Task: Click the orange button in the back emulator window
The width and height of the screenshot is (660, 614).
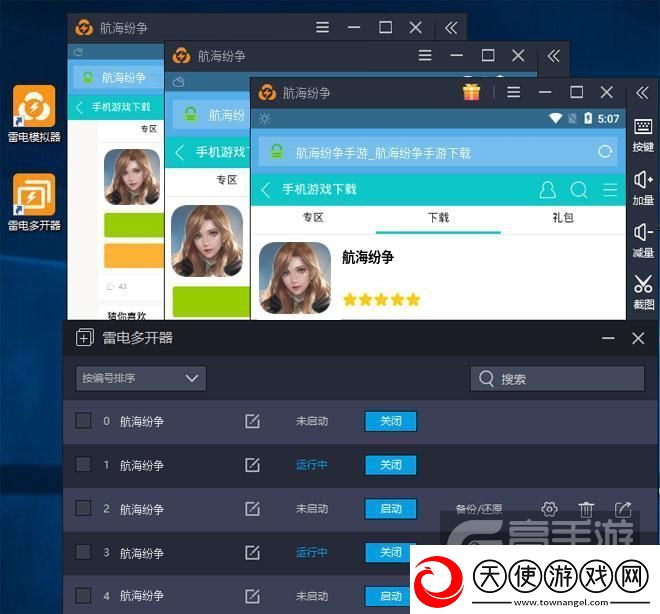Action: coord(134,255)
